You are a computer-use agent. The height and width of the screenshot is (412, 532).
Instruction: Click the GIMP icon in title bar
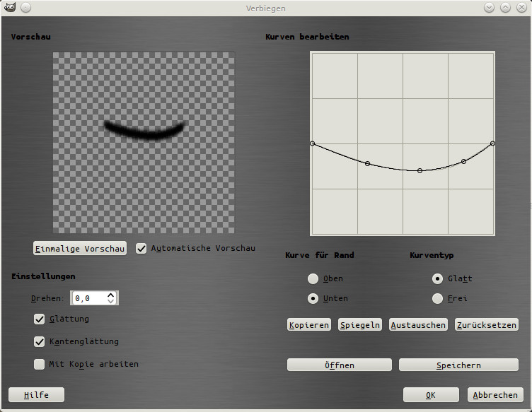(10, 8)
